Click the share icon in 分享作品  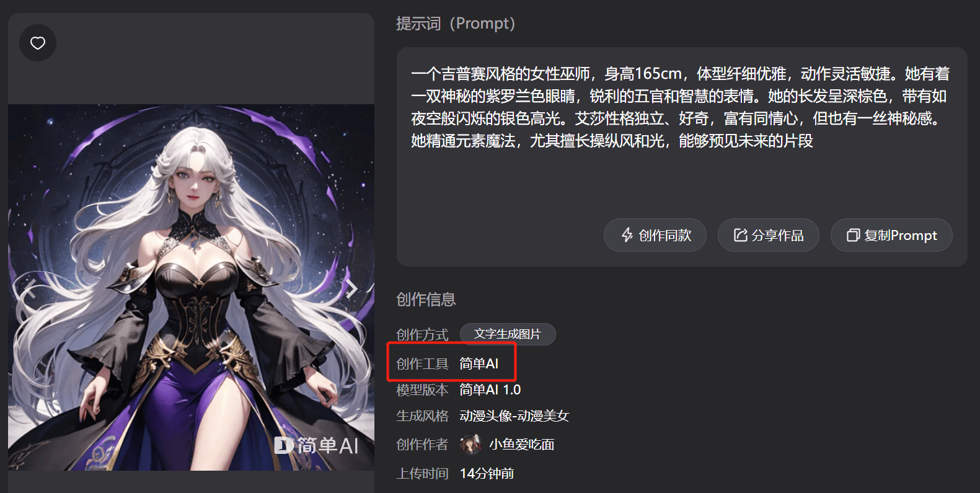point(741,235)
